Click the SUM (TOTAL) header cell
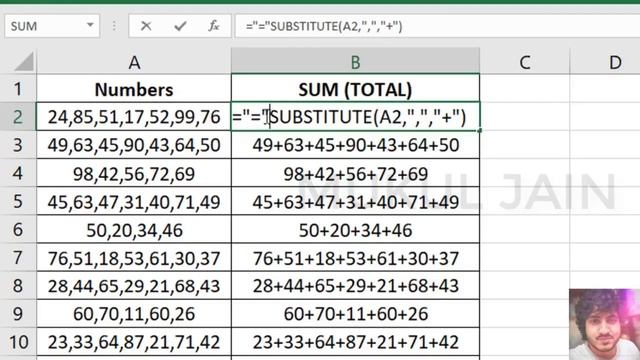 click(356, 89)
